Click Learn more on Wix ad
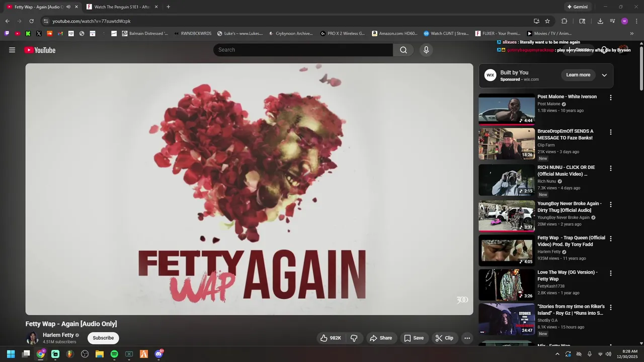Screen dimensions: 644x362 pyautogui.click(x=578, y=75)
